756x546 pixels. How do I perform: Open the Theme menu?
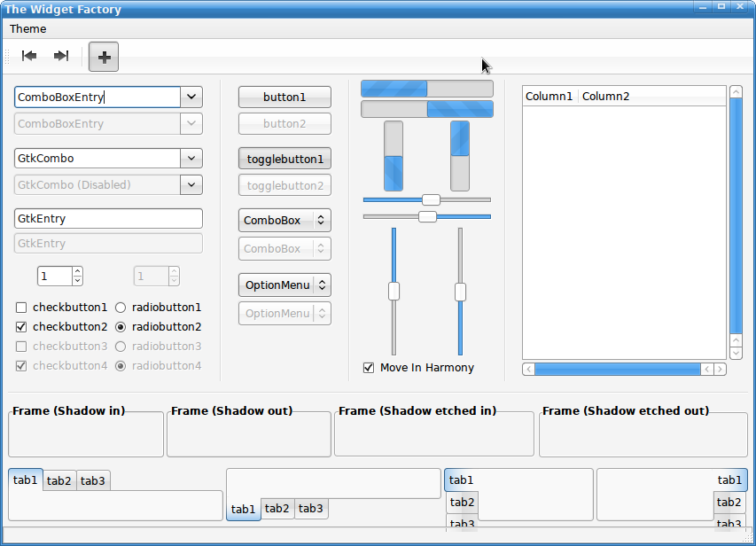point(28,29)
